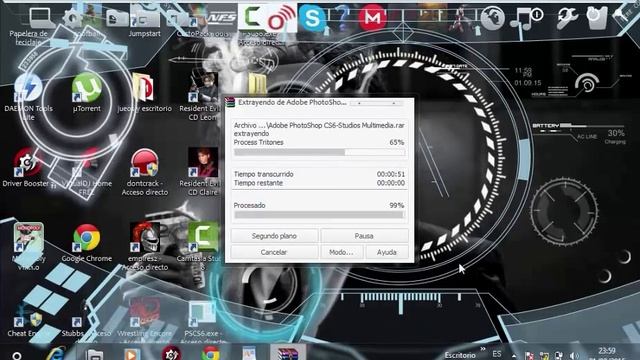Open the media player taskbar icon
Screen dimensions: 640x360
pyautogui.click(x=131, y=354)
